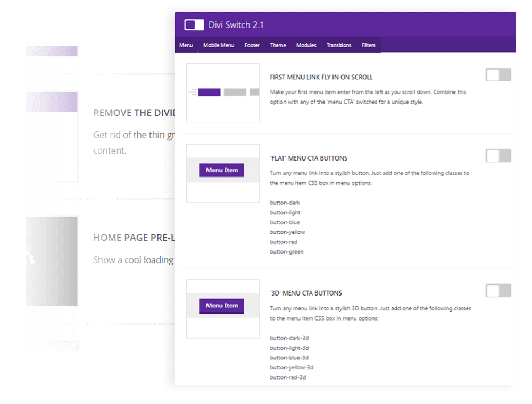Click 'Show a cool loading' text in background page
Screen dimensions: 532x404
pyautogui.click(x=134, y=259)
